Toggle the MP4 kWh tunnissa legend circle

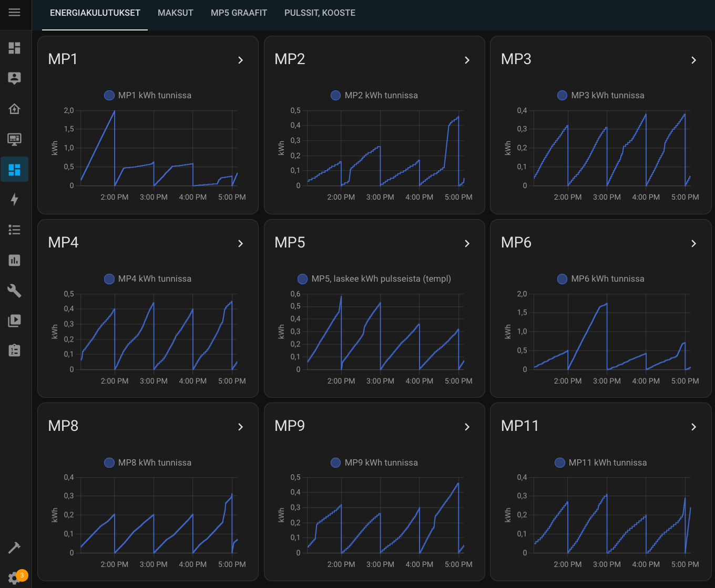(109, 279)
